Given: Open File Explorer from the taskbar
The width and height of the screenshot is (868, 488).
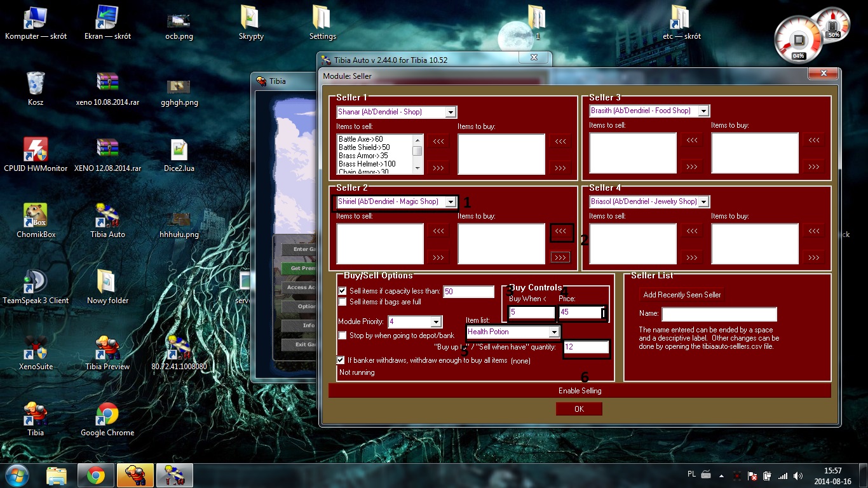Looking at the screenshot, I should pyautogui.click(x=57, y=475).
